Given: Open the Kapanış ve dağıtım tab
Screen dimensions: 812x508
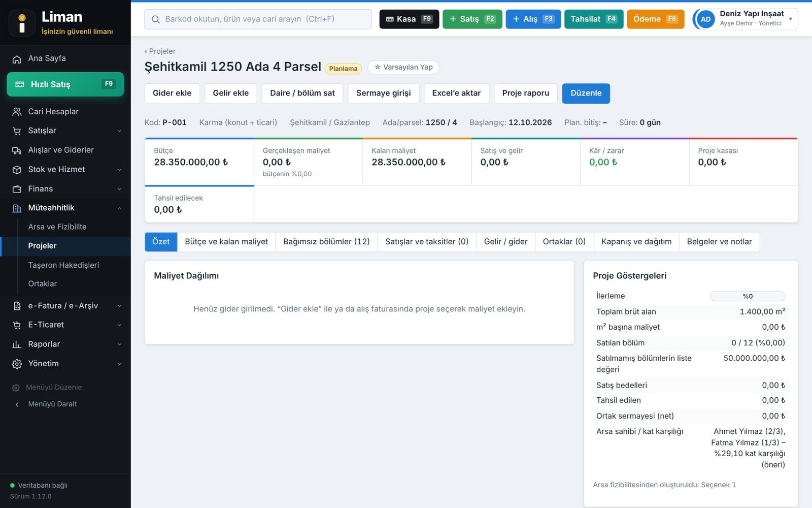Looking at the screenshot, I should tap(636, 242).
